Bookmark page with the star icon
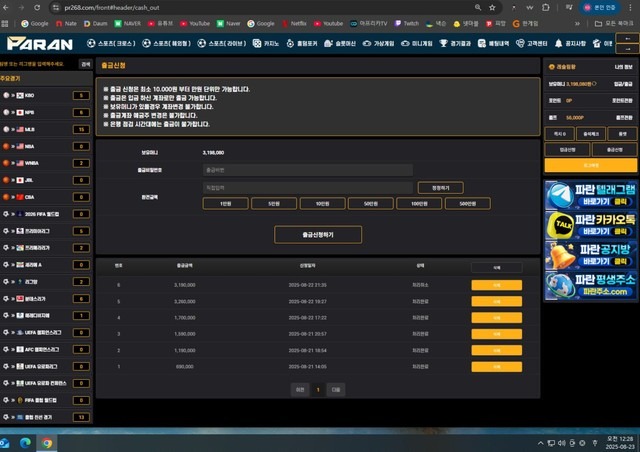The width and height of the screenshot is (640, 452). pos(492,7)
